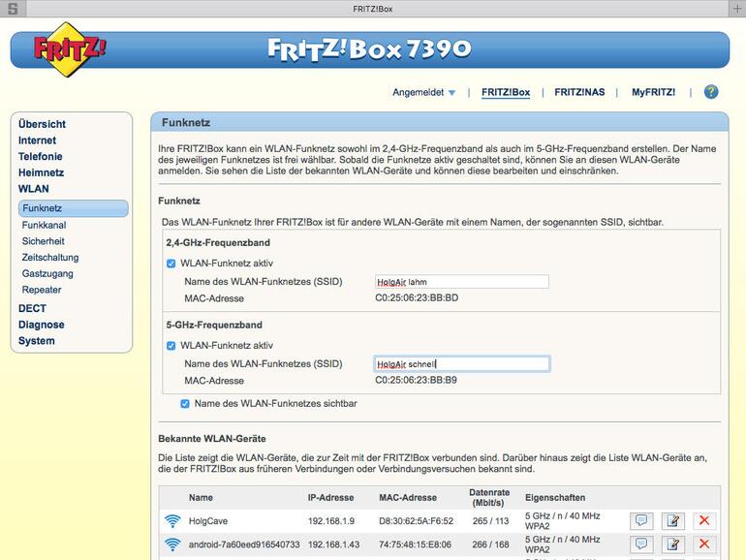Toggle 5-GHz WLAN-Funknetz aktiv checkbox
Image resolution: width=746 pixels, height=560 pixels.
pyautogui.click(x=171, y=346)
